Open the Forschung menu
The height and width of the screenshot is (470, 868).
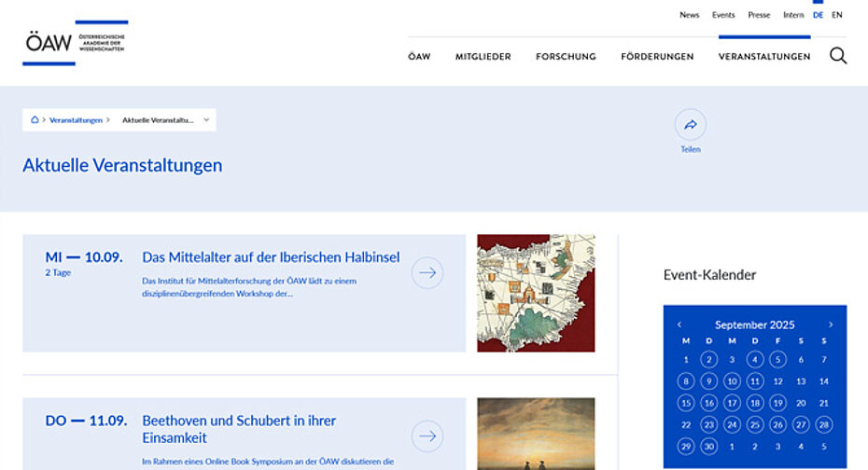tap(566, 57)
